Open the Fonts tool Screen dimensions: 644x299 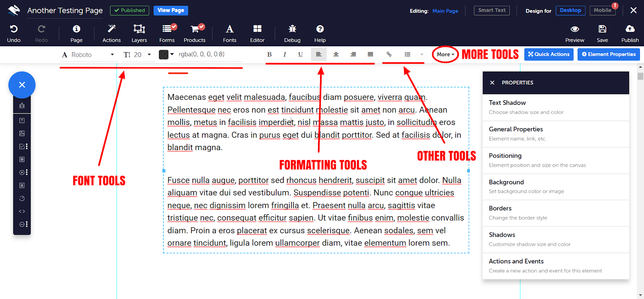[x=229, y=29]
